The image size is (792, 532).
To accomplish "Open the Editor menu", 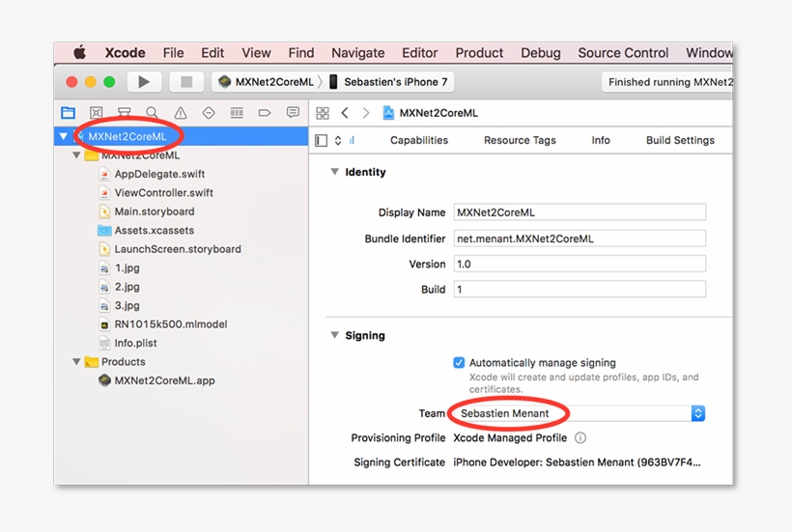I will pyautogui.click(x=420, y=53).
